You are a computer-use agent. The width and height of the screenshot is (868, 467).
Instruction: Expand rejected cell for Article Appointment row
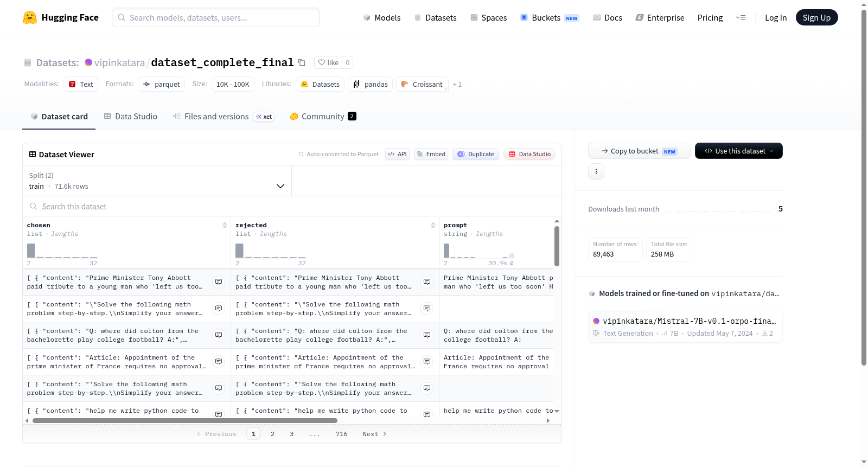point(427,362)
